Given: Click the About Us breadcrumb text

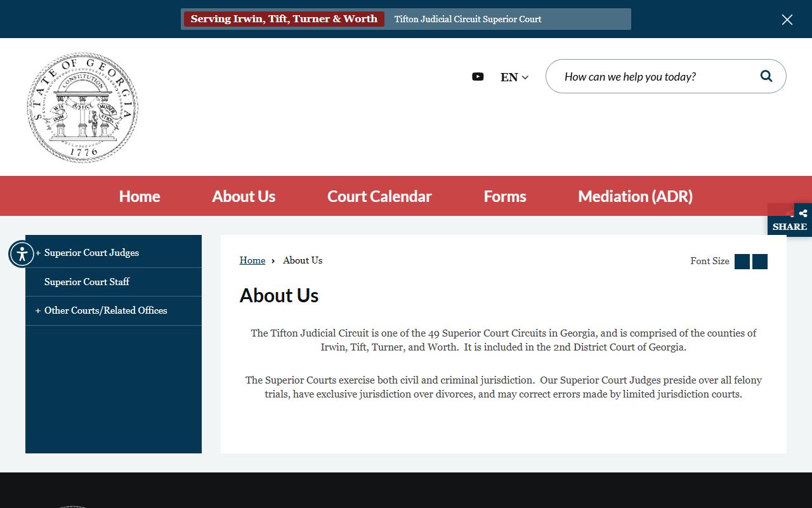Looking at the screenshot, I should [x=303, y=260].
